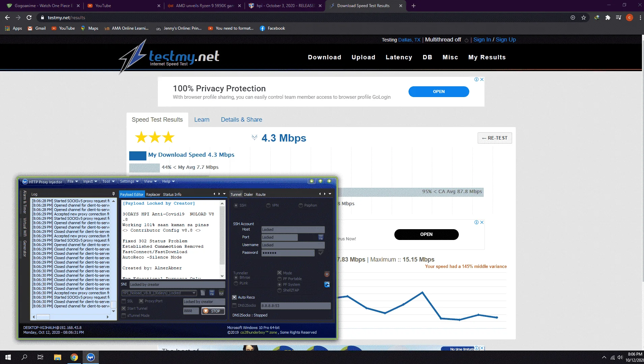Click the blue OPEN button in the privacy ad

439,92
